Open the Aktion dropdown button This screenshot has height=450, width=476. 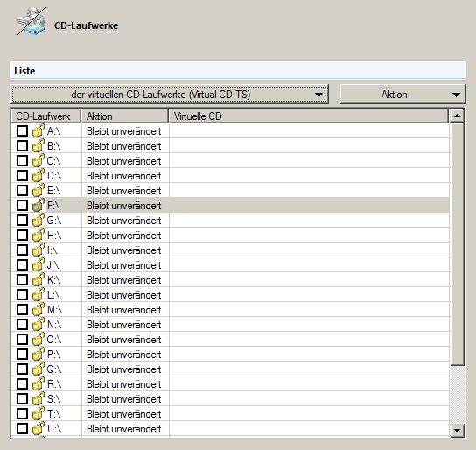(x=402, y=95)
